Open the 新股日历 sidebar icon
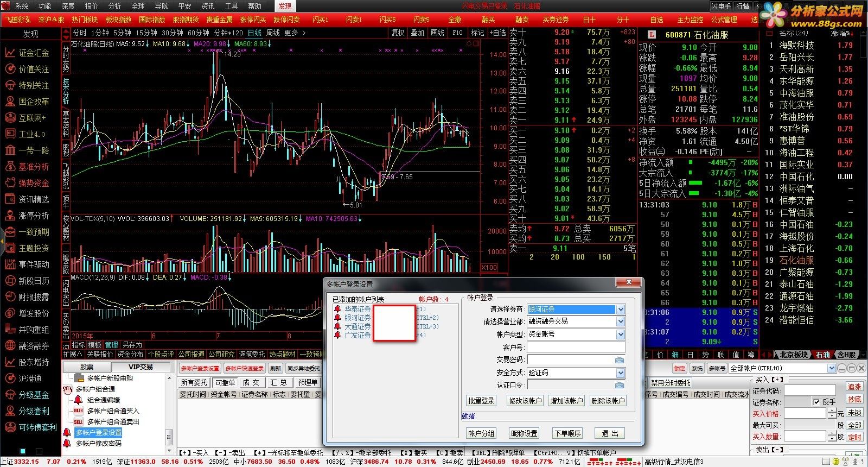Viewport: 868px width, 467px height. [x=10, y=281]
